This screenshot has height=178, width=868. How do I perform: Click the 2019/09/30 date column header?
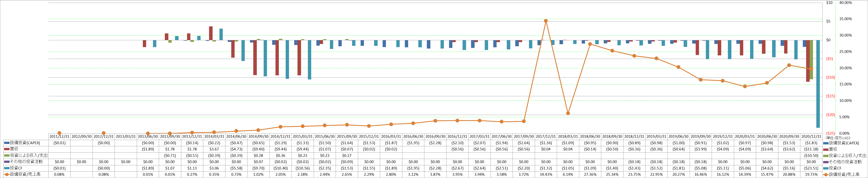click(x=700, y=137)
